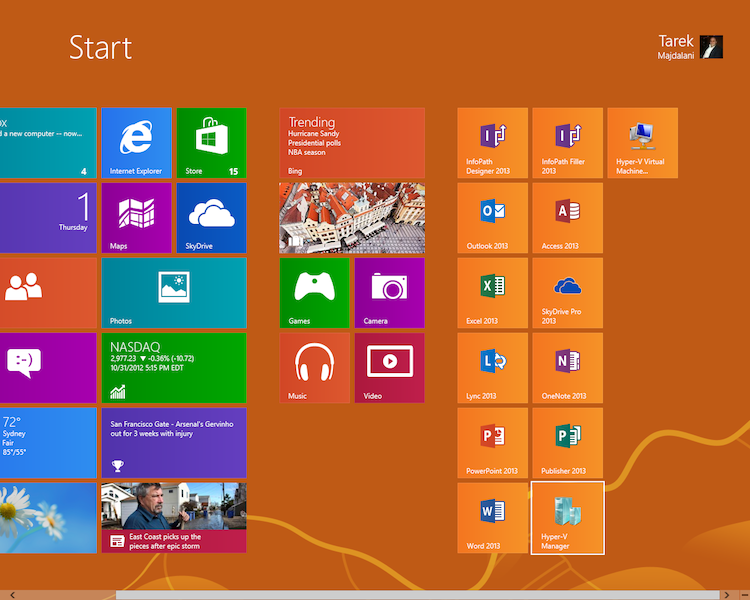Launch Excel 2013
The image size is (750, 600).
492,293
